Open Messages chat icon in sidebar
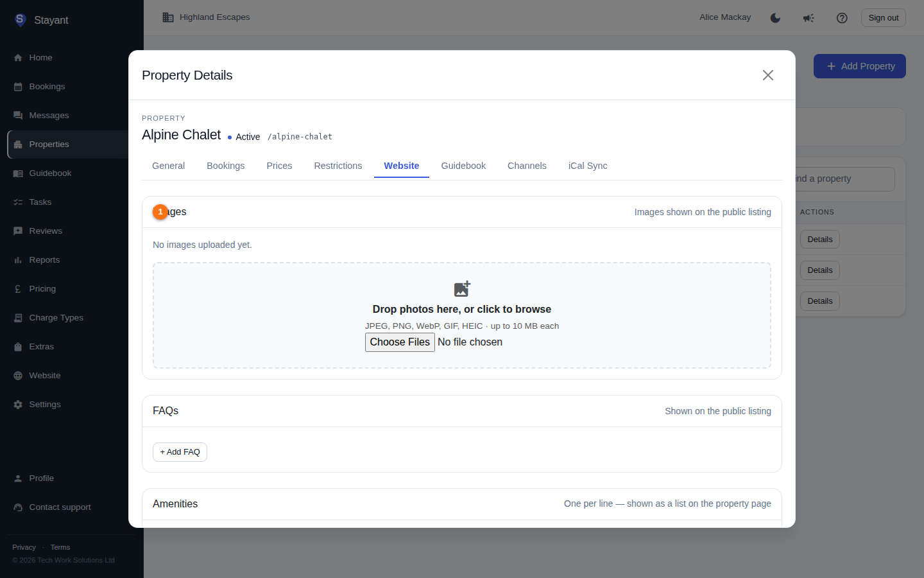This screenshot has width=924, height=578. coord(18,116)
